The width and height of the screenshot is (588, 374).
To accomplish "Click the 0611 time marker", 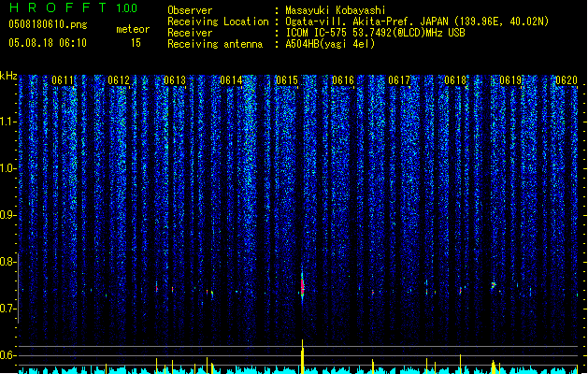I will coord(63,80).
